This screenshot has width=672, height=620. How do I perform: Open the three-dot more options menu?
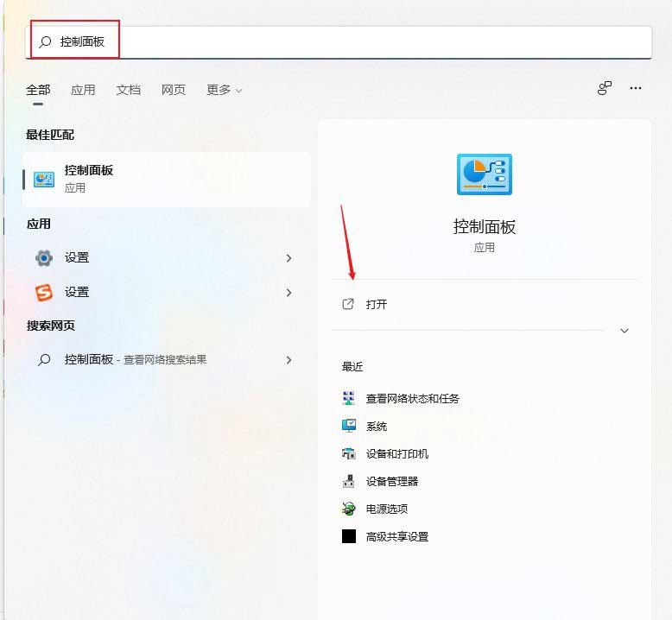coord(636,88)
